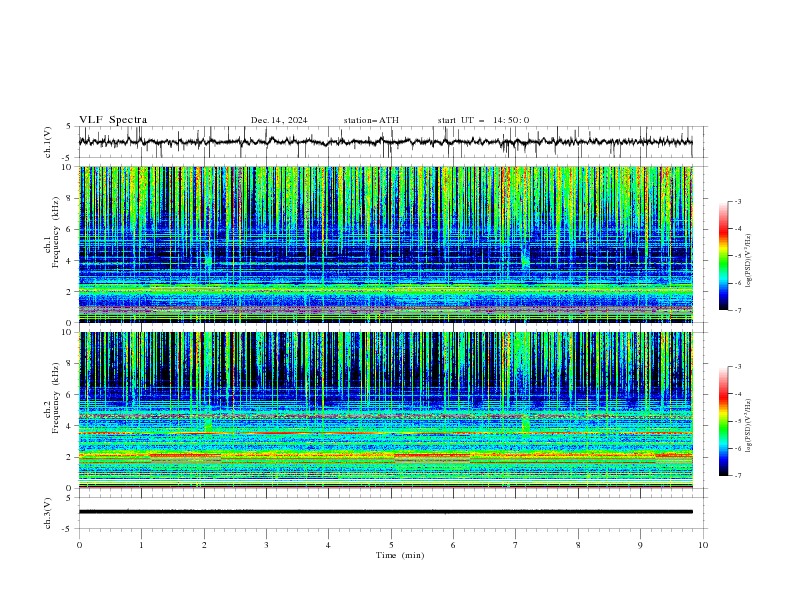The height and width of the screenshot is (612, 792).
Task: Select the "start UT = 14:50:0" header text
Action: [483, 120]
